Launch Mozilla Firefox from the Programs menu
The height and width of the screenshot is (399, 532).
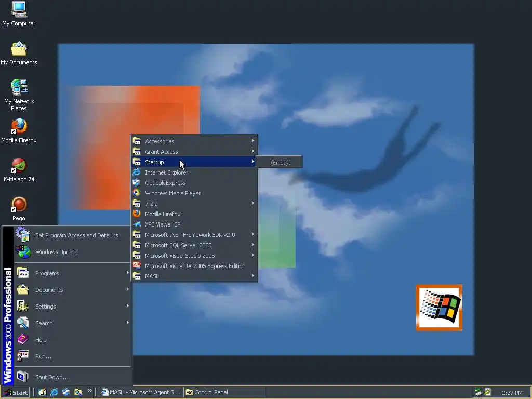[194, 214]
